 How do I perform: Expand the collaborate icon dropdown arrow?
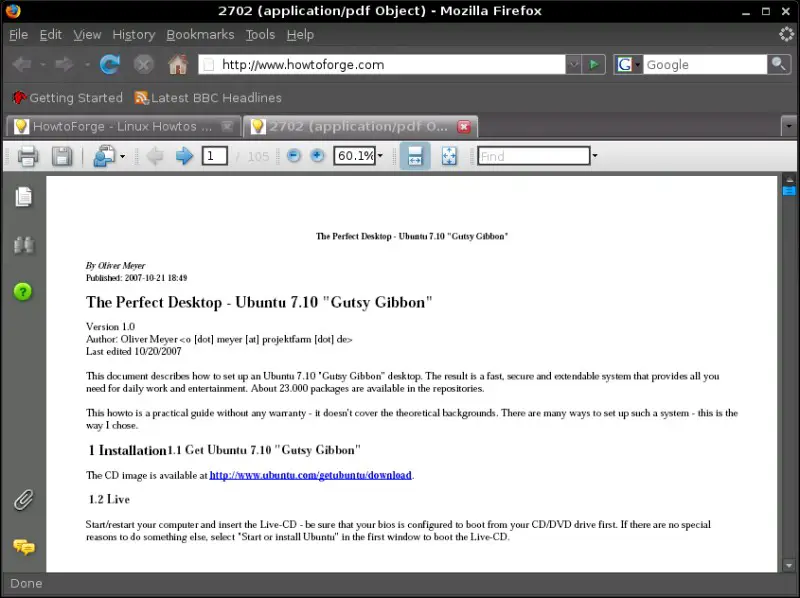click(x=122, y=156)
